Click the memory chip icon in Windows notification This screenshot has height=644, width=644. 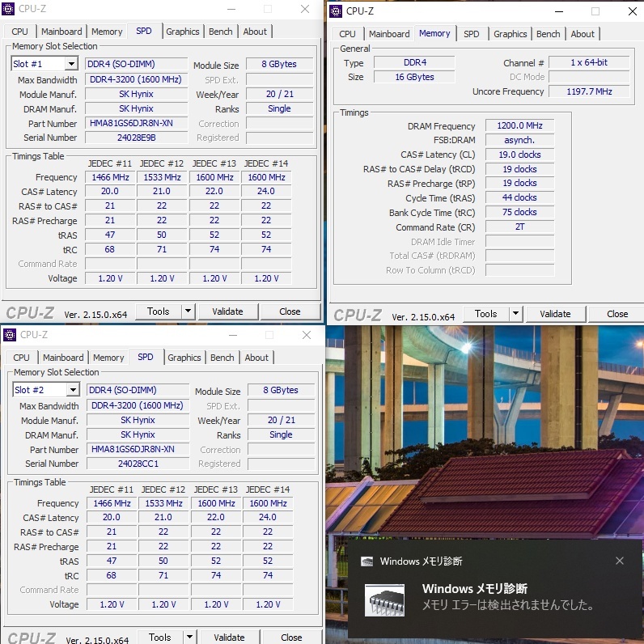point(384,600)
